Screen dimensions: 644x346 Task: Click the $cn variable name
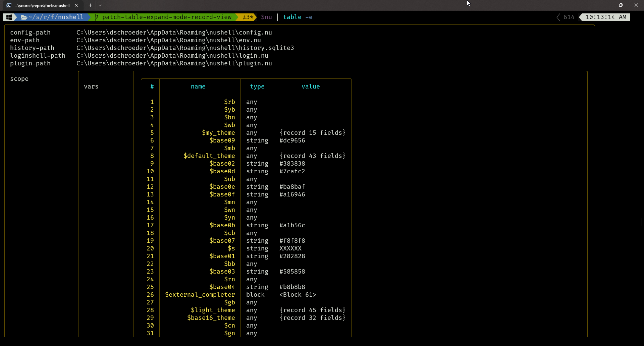click(229, 326)
